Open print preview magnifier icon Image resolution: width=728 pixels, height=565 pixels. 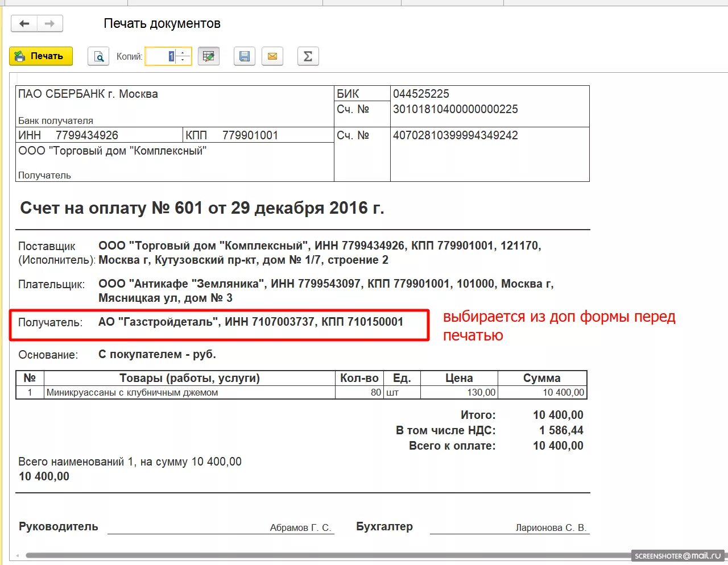tap(98, 56)
